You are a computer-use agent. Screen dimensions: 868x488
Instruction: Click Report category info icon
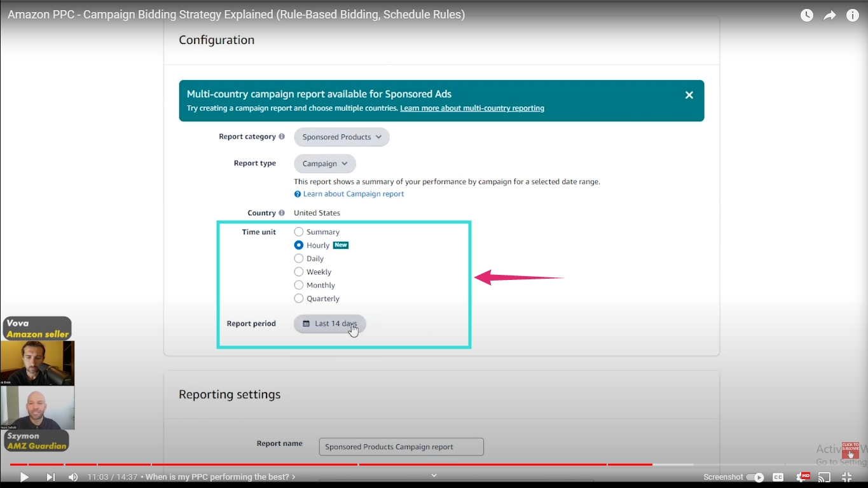282,137
